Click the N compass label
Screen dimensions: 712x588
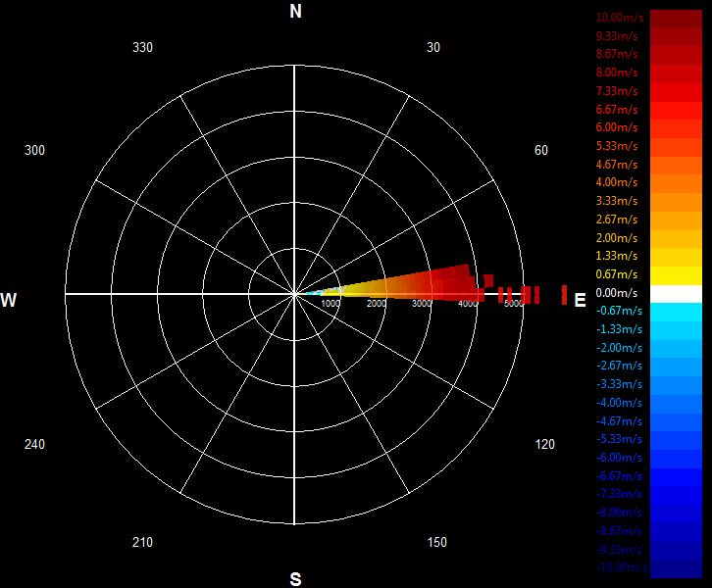tap(295, 12)
